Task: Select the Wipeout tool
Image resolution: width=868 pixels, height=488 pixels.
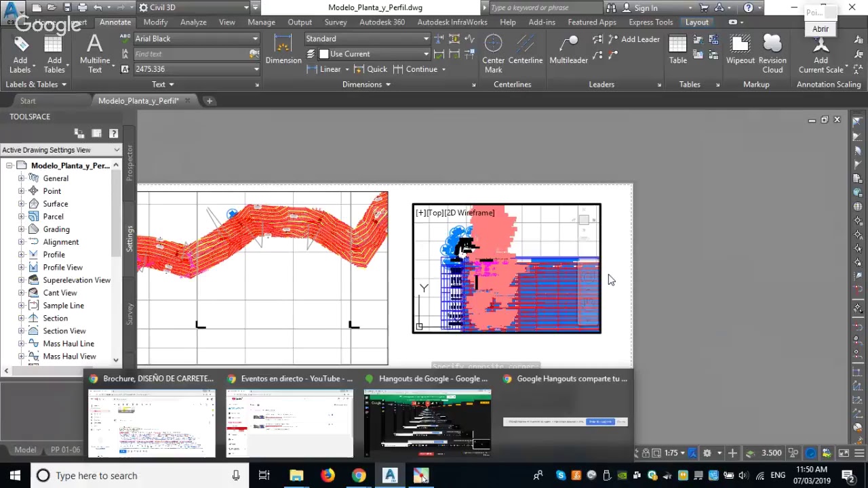Action: point(740,49)
